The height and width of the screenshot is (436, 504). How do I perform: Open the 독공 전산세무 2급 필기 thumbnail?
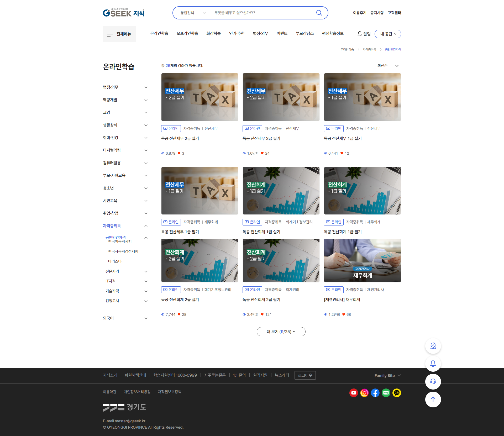(281, 97)
